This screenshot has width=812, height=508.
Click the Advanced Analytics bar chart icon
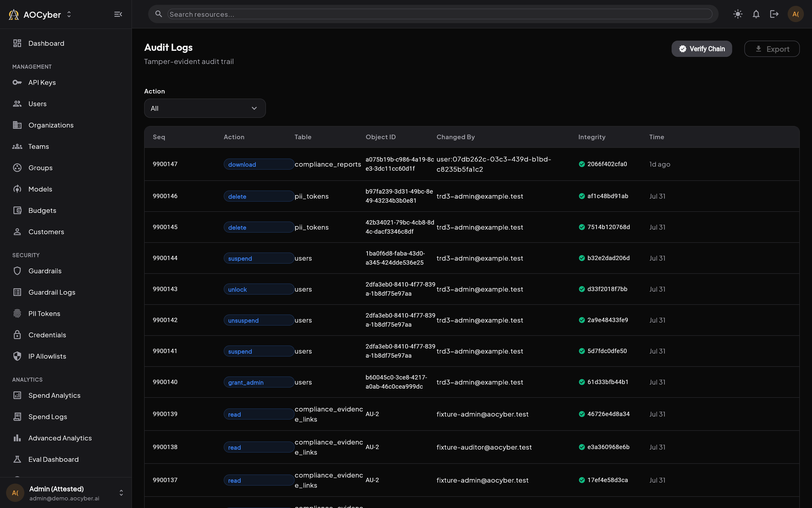(x=17, y=438)
